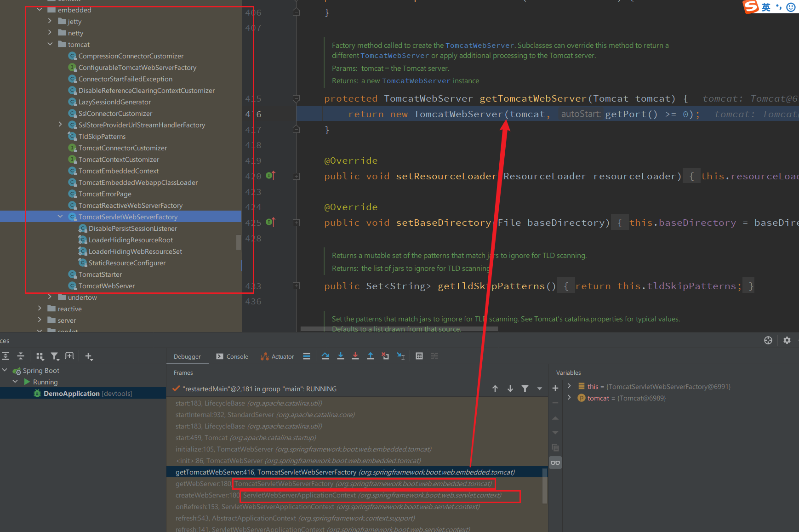
Task: Select TomcatReactiveWebServerFactory in project tree
Action: click(131, 206)
